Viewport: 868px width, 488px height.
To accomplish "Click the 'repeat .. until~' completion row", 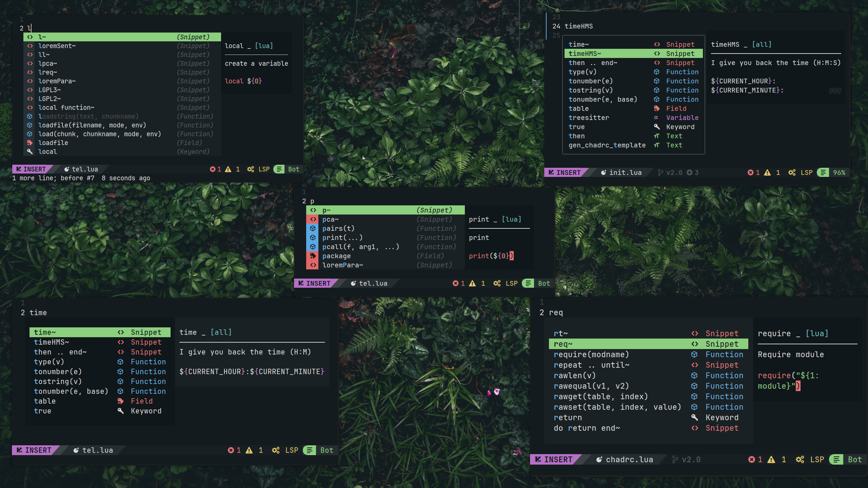I will [x=648, y=365].
